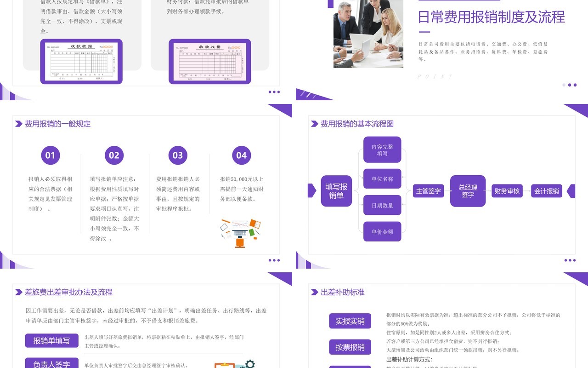Click the chevron beside 费用报销的一般规定
The height and width of the screenshot is (368, 588).
pyautogui.click(x=18, y=124)
